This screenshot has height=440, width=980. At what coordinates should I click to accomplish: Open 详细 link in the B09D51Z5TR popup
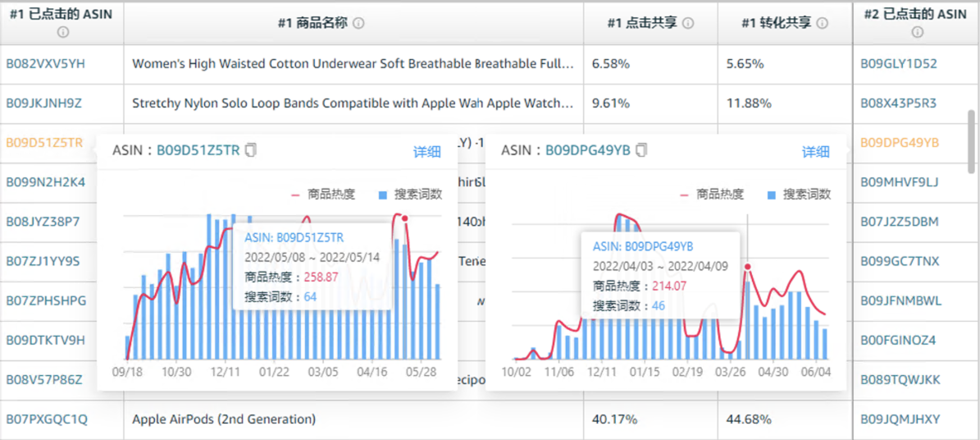[426, 151]
